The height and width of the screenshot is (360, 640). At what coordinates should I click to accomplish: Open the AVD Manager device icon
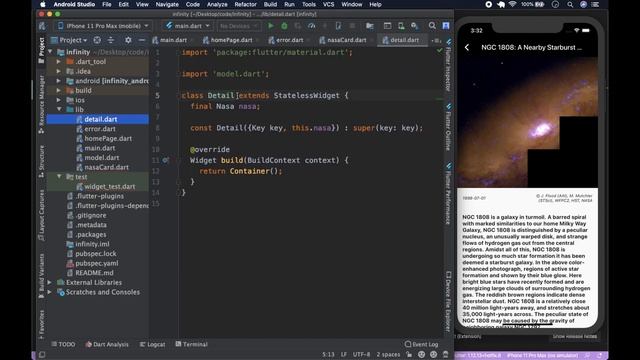(401, 26)
